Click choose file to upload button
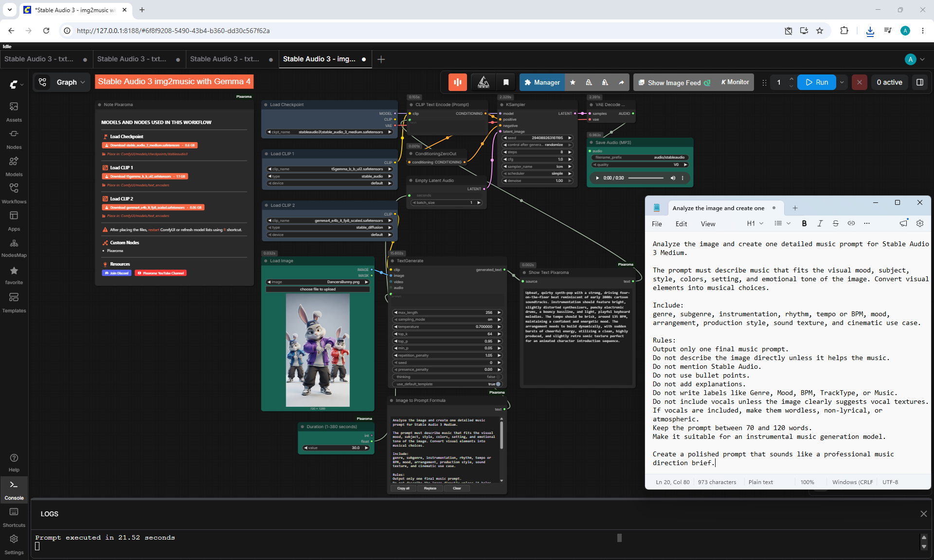 coord(318,289)
